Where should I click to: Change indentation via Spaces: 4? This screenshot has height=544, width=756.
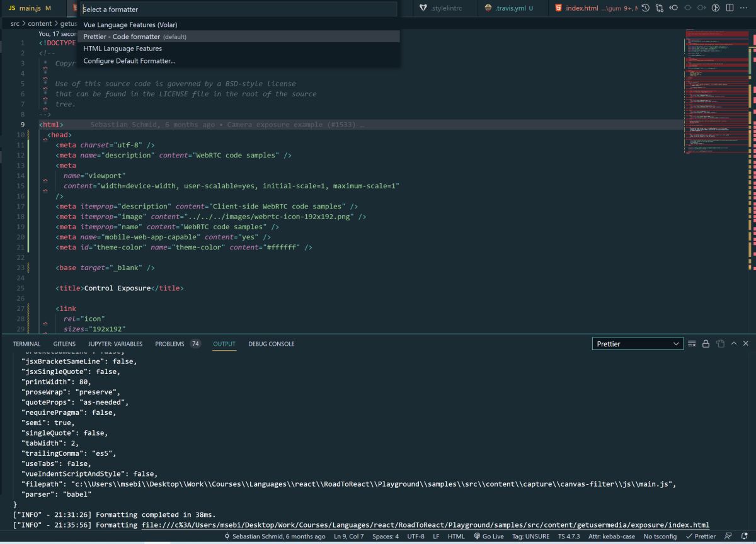[x=386, y=536]
